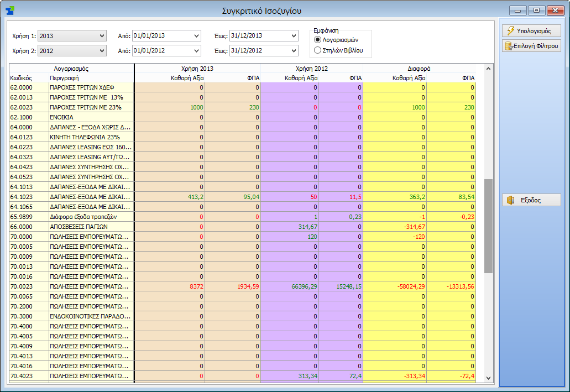Click the vertical scrollbar thumb of the grid
570x392 pixels.
(488, 226)
